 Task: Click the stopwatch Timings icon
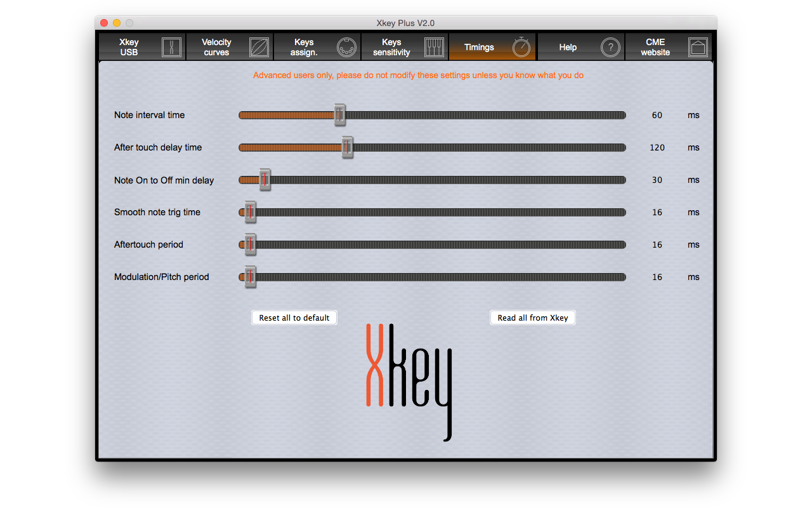(x=521, y=47)
